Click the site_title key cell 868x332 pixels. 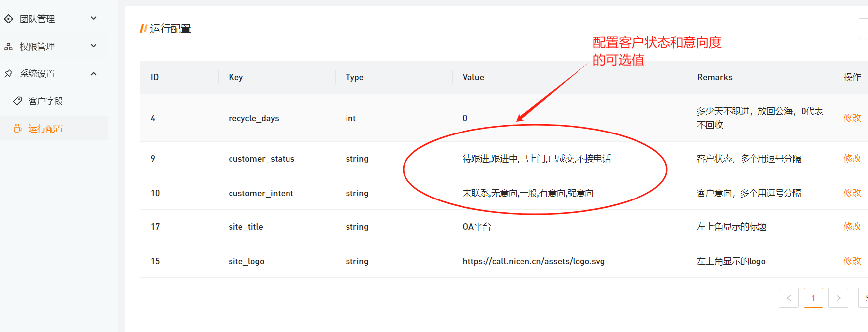point(246,227)
